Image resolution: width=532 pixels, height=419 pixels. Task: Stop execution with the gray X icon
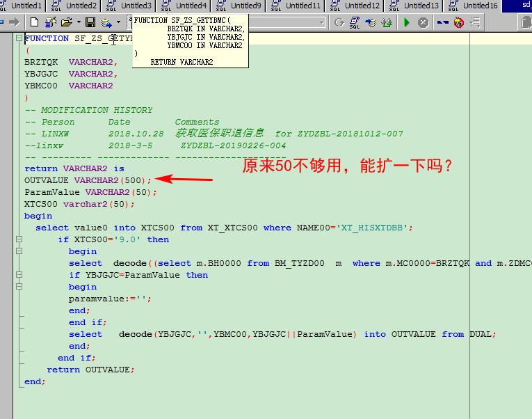pos(423,23)
